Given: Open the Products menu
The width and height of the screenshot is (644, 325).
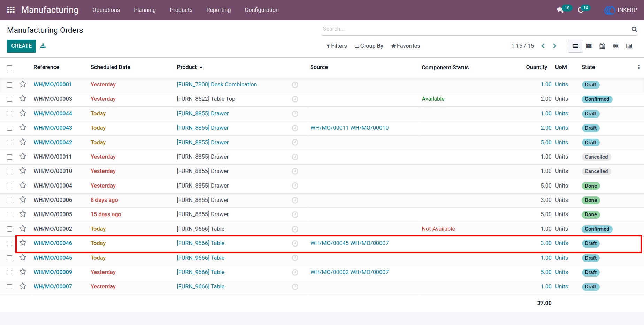Looking at the screenshot, I should pos(181,10).
